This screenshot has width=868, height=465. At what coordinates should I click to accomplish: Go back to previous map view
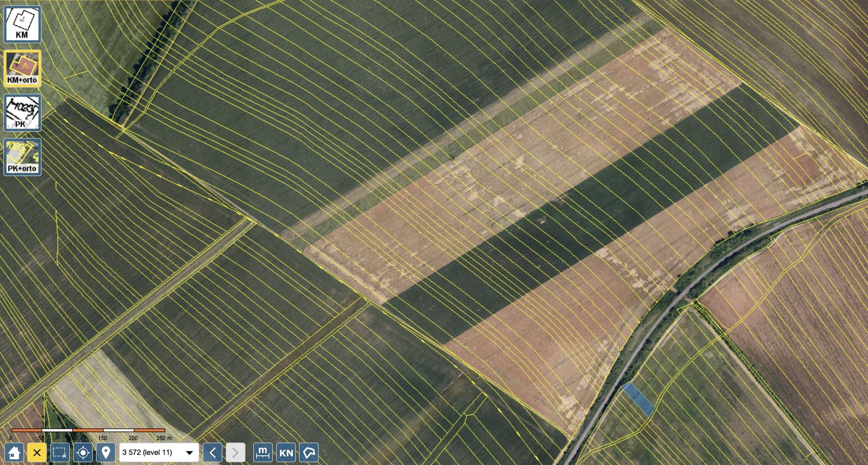(x=213, y=452)
